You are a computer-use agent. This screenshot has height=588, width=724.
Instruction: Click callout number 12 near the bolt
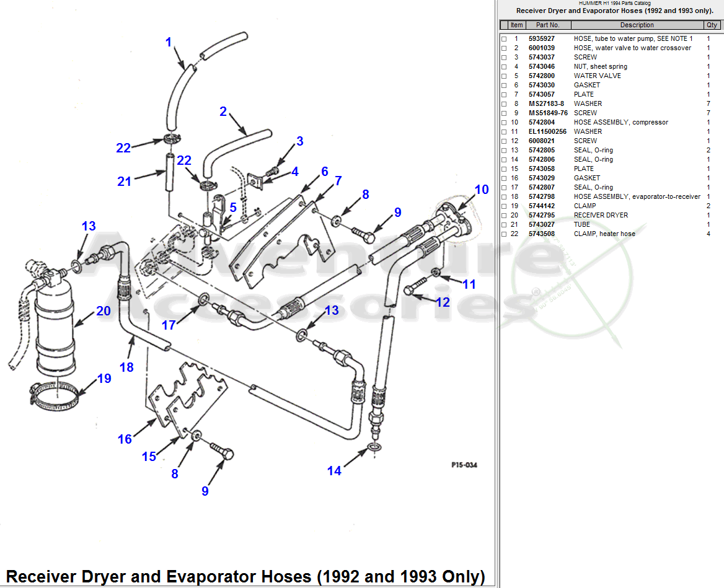[443, 302]
